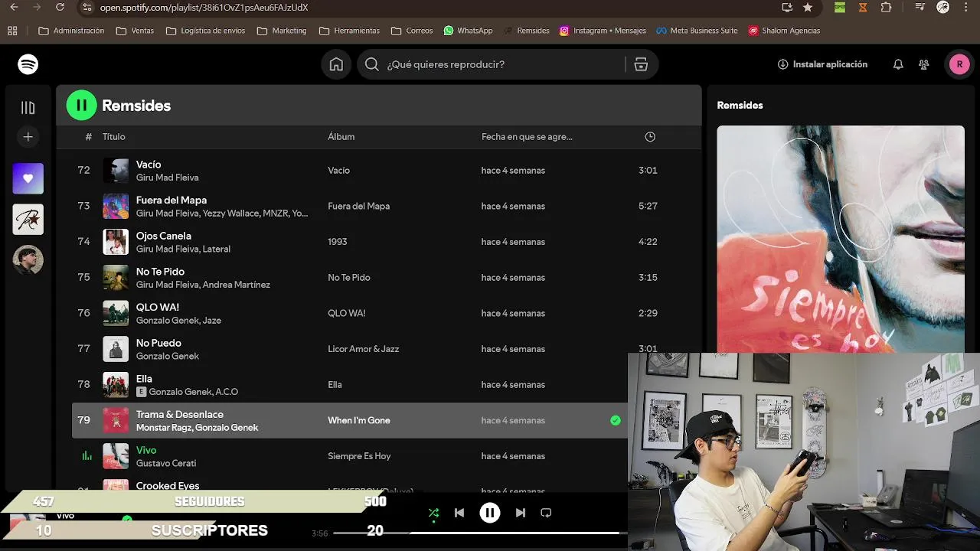980x551 pixels.
Task: Open the Browse icon in search bar
Action: point(641,64)
